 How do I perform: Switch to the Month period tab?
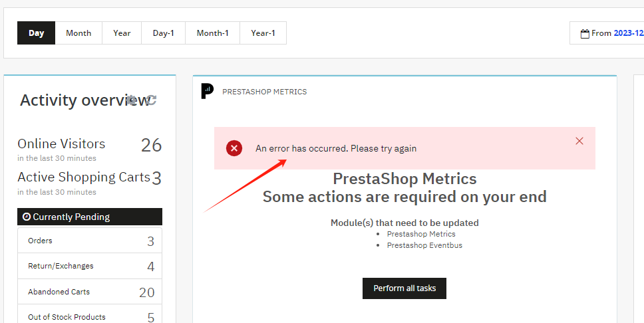pyautogui.click(x=79, y=33)
